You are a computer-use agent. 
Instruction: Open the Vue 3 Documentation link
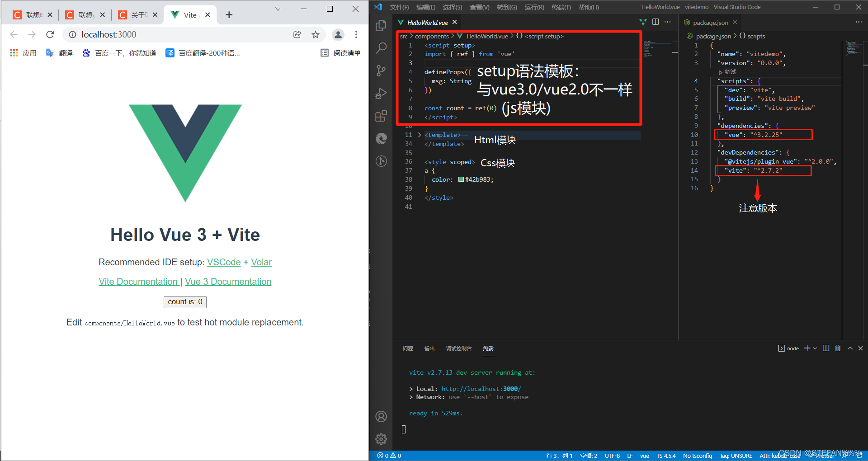(228, 282)
